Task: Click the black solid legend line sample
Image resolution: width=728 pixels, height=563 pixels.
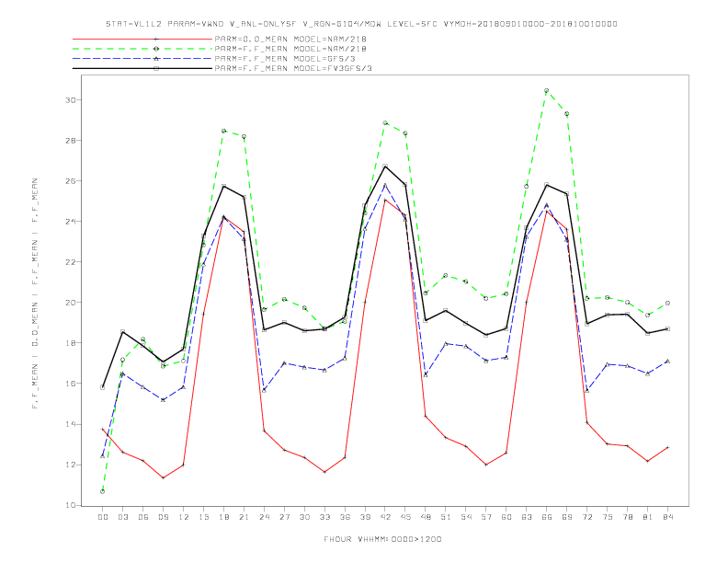Action: tap(142, 68)
